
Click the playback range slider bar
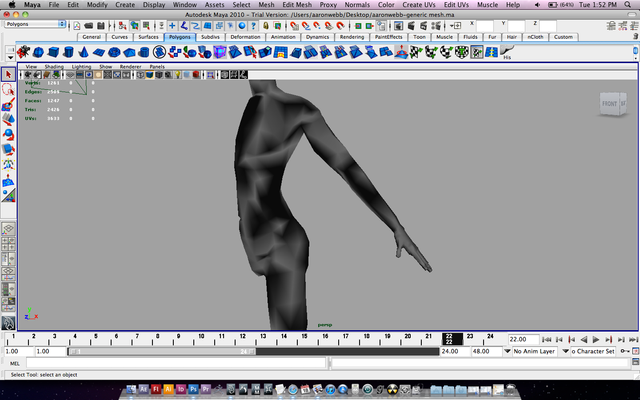160,352
